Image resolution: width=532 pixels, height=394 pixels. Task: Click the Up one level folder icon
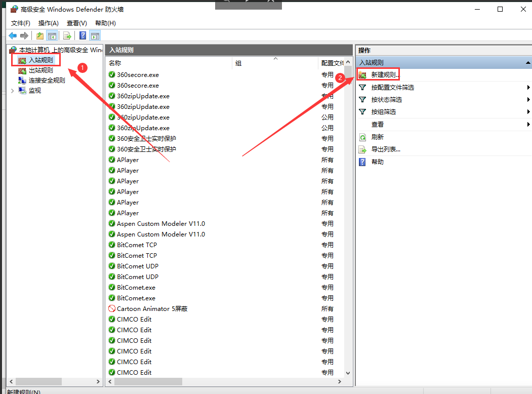click(40, 35)
